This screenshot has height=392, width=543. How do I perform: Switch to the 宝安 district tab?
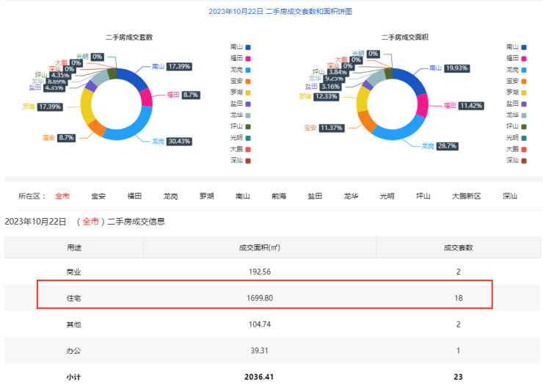click(x=98, y=196)
